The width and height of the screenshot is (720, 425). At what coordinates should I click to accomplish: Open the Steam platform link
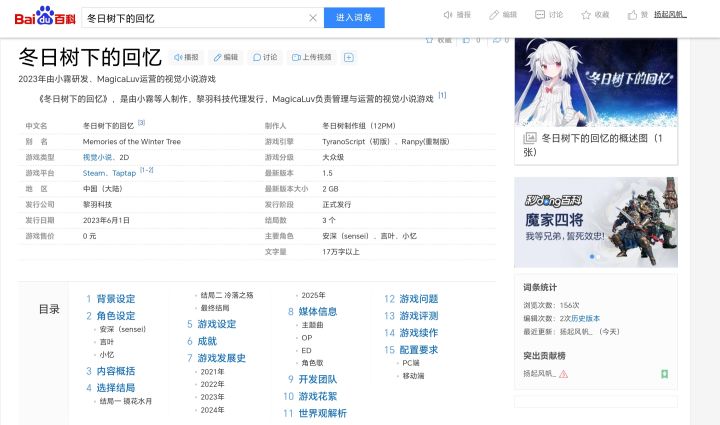[94, 173]
